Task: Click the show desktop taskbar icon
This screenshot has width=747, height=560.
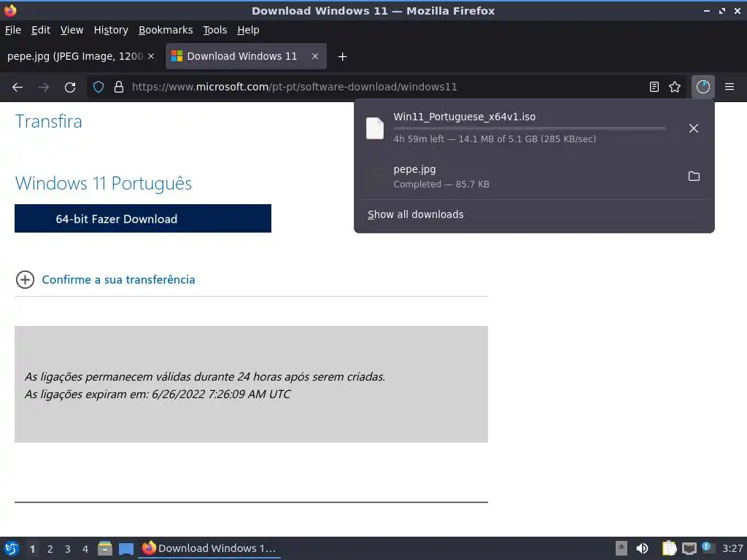Action: (125, 548)
